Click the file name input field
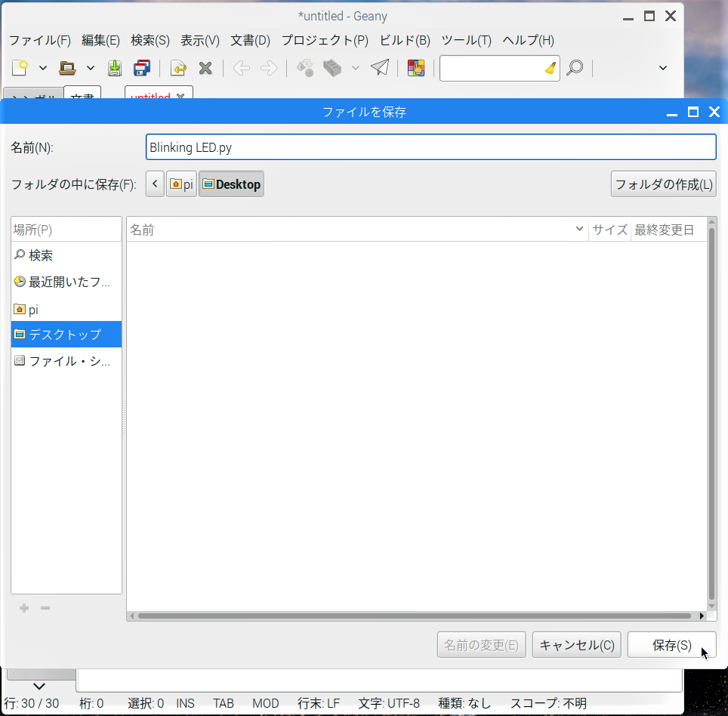728x716 pixels. (x=431, y=147)
